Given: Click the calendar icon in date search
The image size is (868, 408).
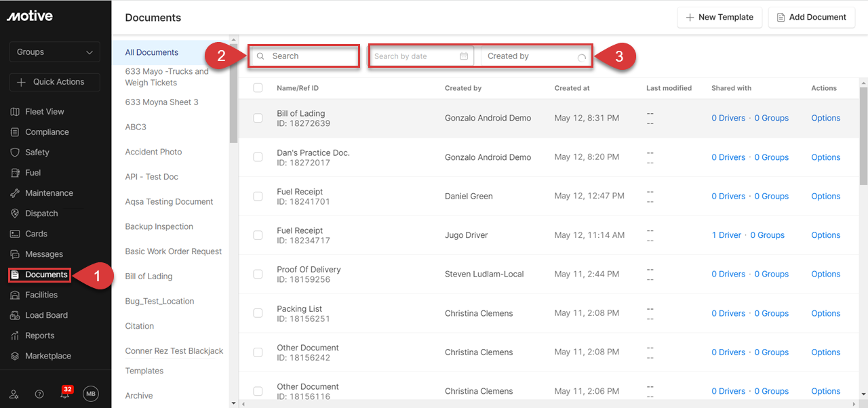Looking at the screenshot, I should 464,56.
